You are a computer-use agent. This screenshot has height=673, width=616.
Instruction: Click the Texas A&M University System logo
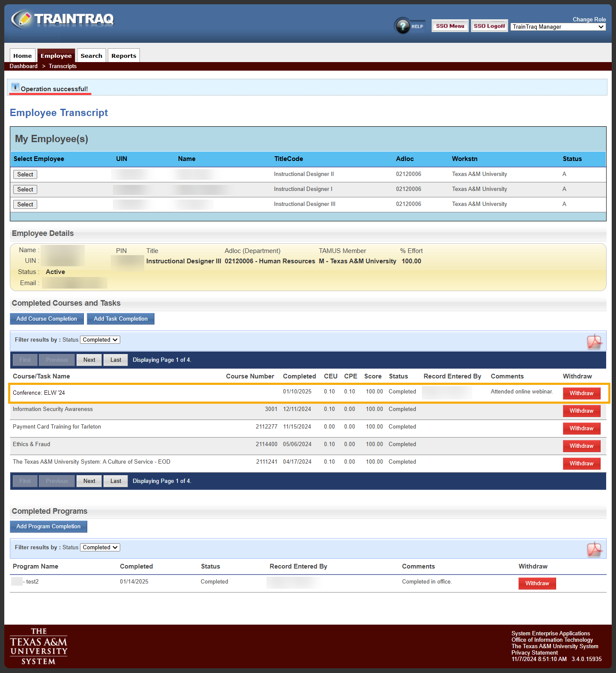tap(38, 646)
